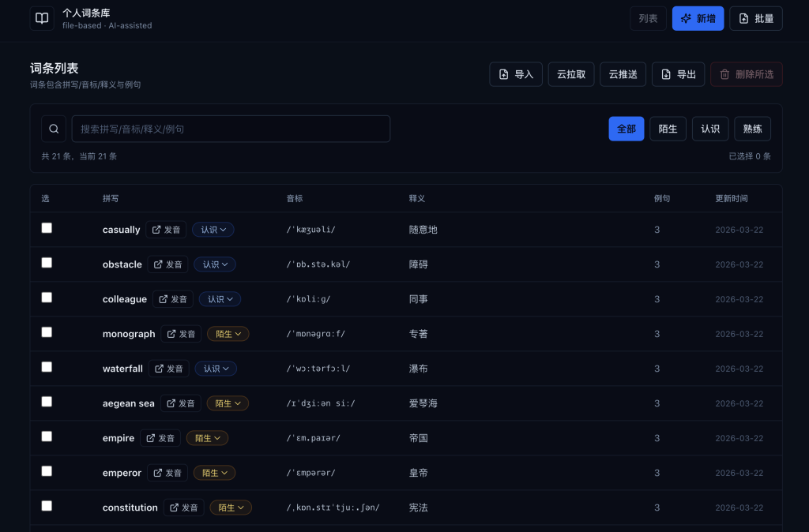Click the book logo icon in header

42,18
